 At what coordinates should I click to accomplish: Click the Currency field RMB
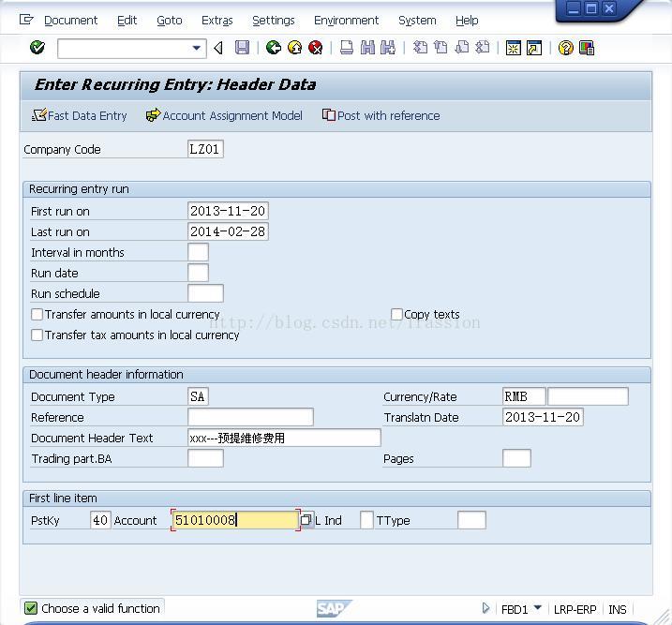[524, 396]
